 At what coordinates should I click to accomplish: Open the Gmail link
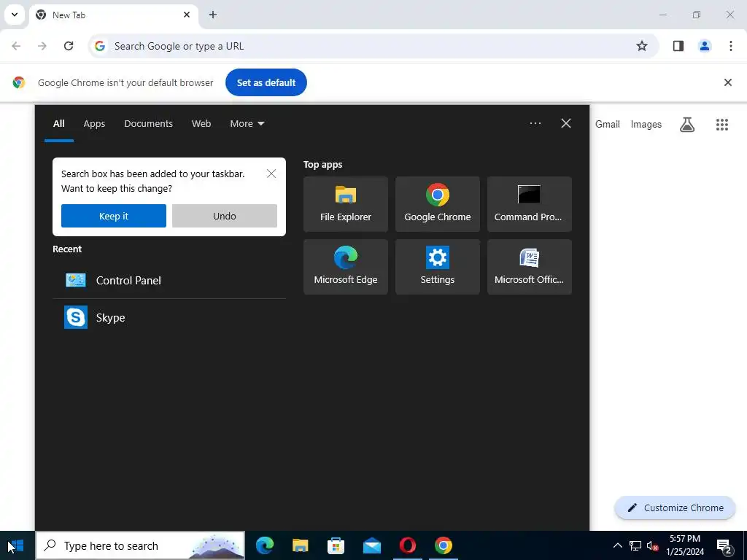click(608, 124)
